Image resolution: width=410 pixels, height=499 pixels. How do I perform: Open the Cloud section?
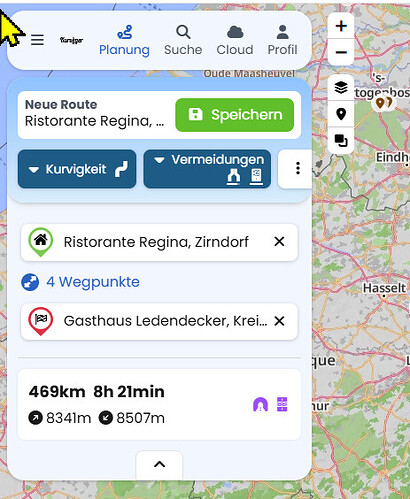(x=235, y=40)
